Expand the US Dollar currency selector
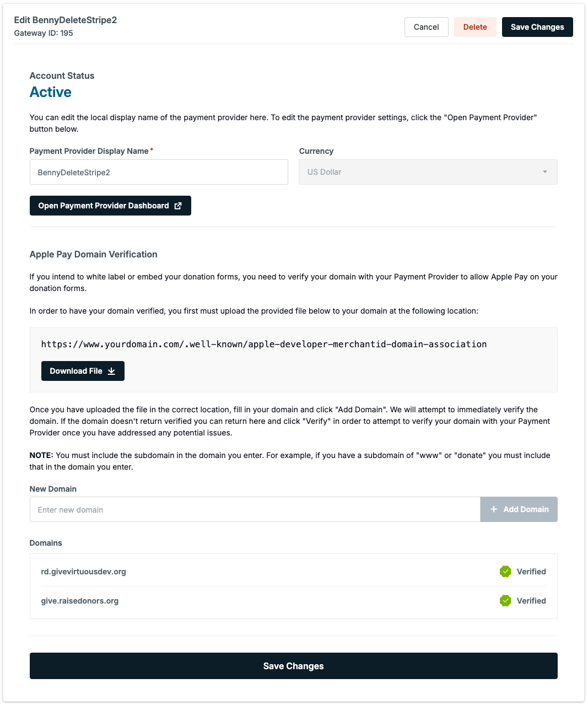The image size is (588, 705). [x=428, y=172]
